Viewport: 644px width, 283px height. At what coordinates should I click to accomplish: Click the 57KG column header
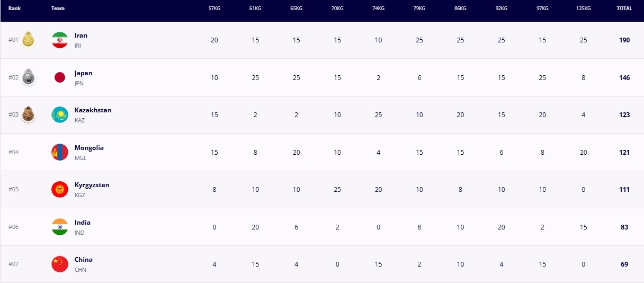click(x=214, y=8)
